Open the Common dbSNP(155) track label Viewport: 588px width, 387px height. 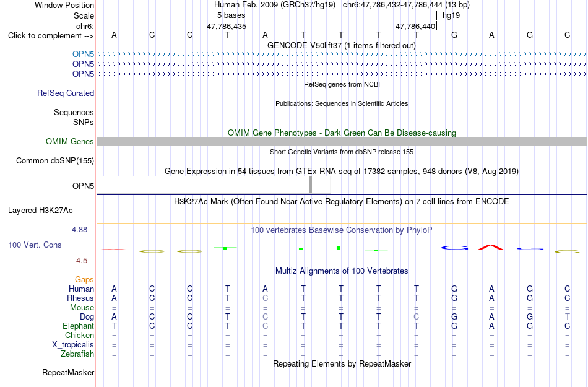(x=55, y=160)
